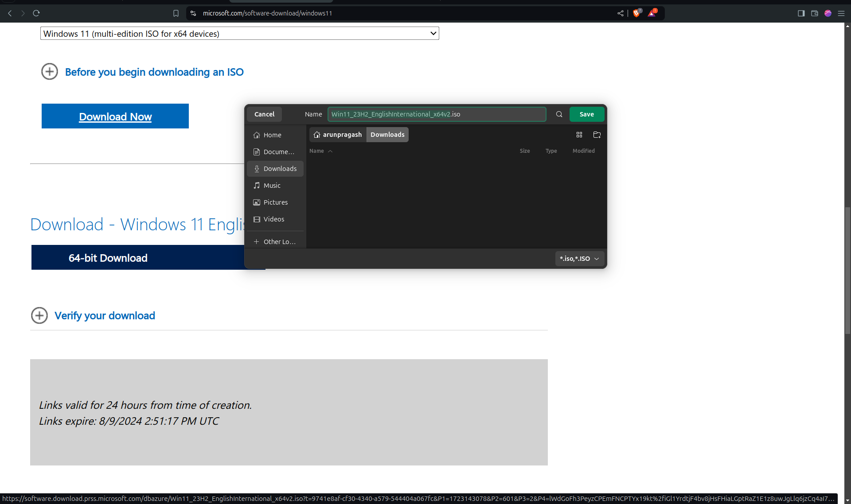Select Music in dialog sidebar

(x=275, y=186)
